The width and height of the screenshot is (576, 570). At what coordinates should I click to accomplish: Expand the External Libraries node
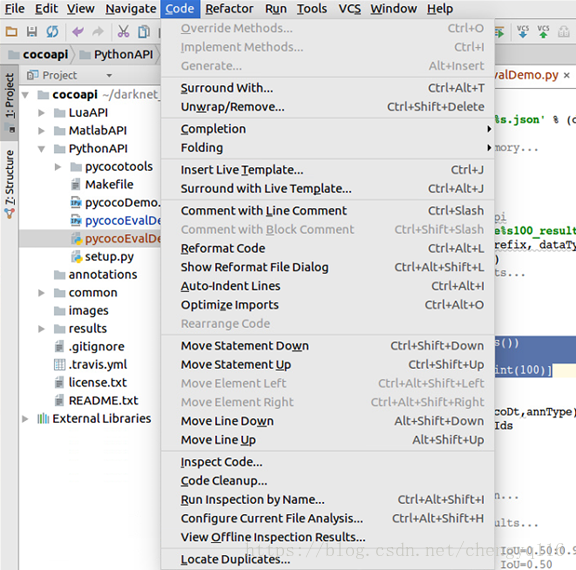pyautogui.click(x=25, y=419)
